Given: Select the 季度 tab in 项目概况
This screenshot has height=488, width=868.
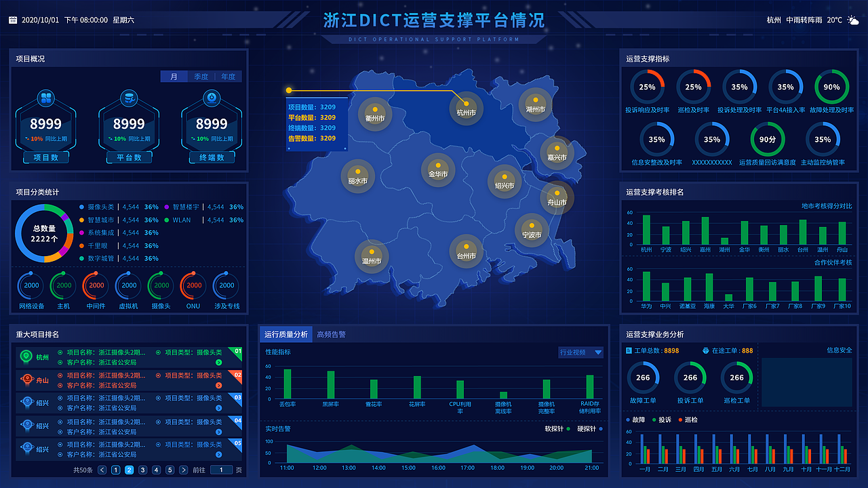Looking at the screenshot, I should click(199, 77).
